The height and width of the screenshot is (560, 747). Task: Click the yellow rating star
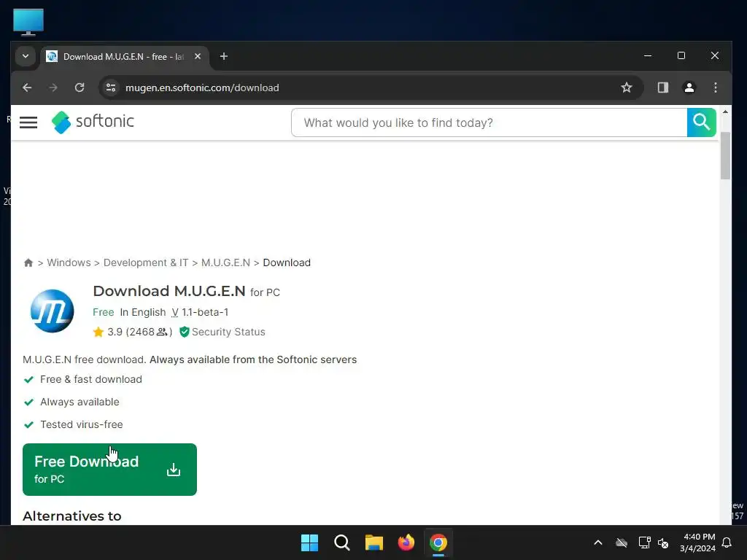pyautogui.click(x=98, y=332)
